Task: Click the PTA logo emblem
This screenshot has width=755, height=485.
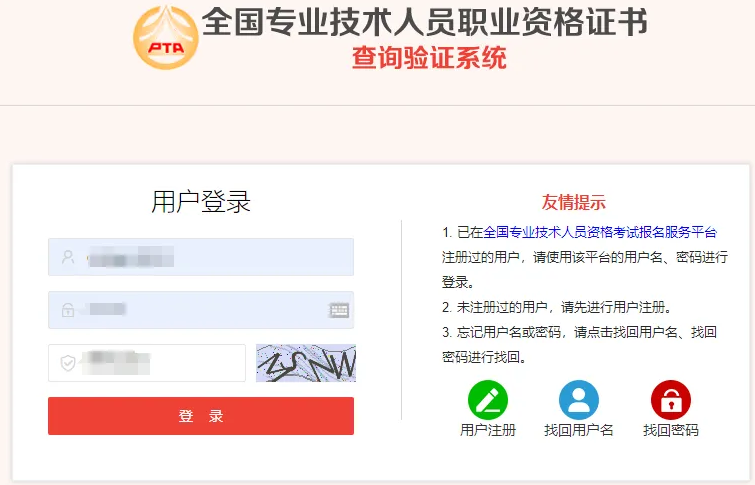Action: [x=166, y=38]
